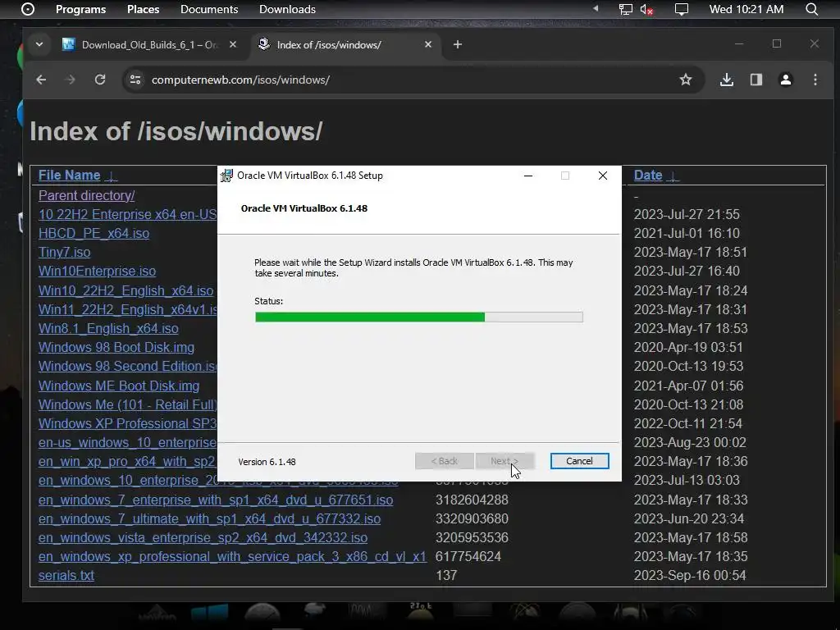Close the Index of /isos/windows/ tab
Screen dimensions: 840x630
tap(428, 44)
